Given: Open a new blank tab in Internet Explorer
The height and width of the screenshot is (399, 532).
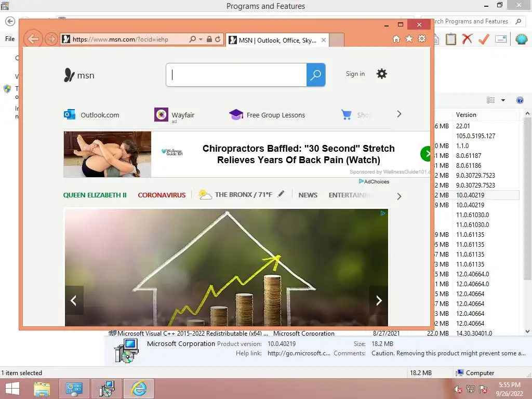Looking at the screenshot, I should pos(337,40).
